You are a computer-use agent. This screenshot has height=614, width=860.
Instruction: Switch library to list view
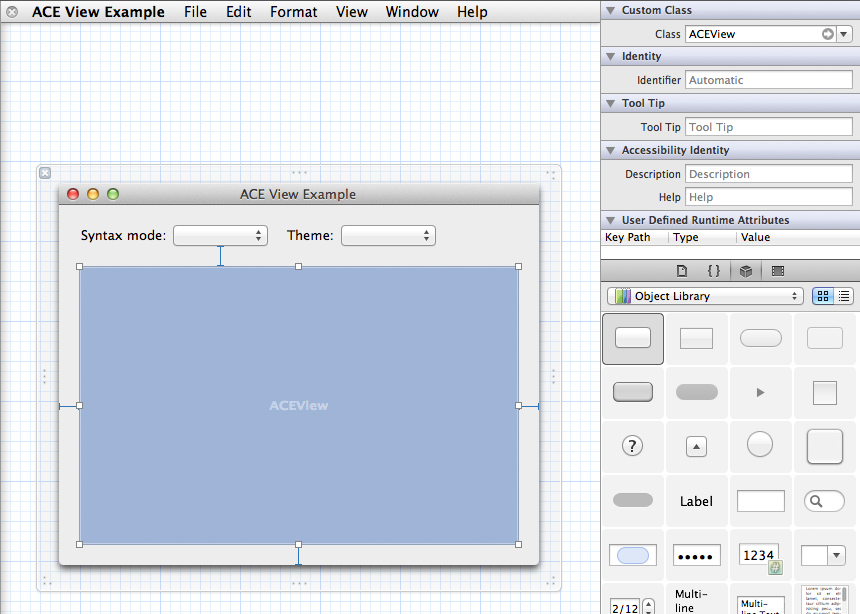point(844,296)
